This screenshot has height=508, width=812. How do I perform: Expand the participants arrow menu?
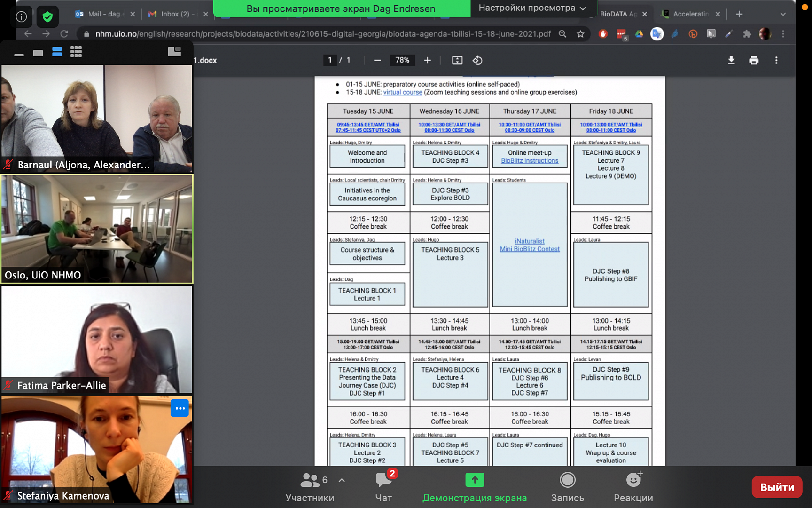(342, 480)
